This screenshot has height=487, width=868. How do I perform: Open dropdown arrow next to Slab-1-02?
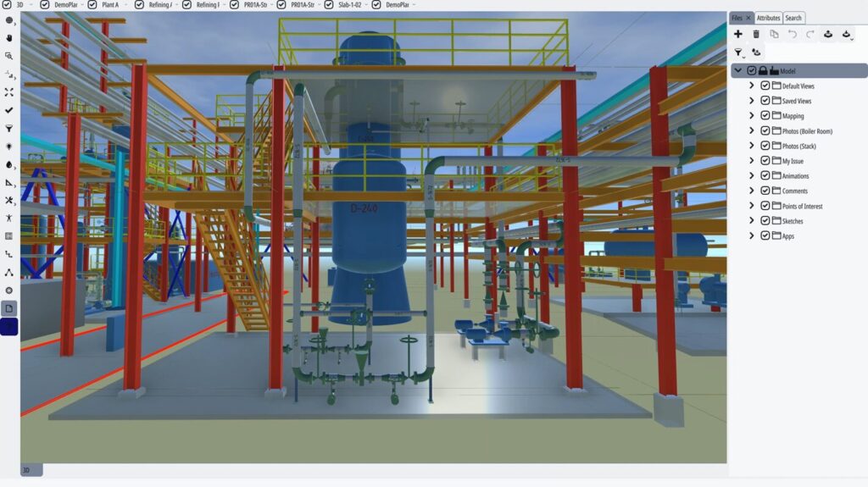[x=366, y=5]
